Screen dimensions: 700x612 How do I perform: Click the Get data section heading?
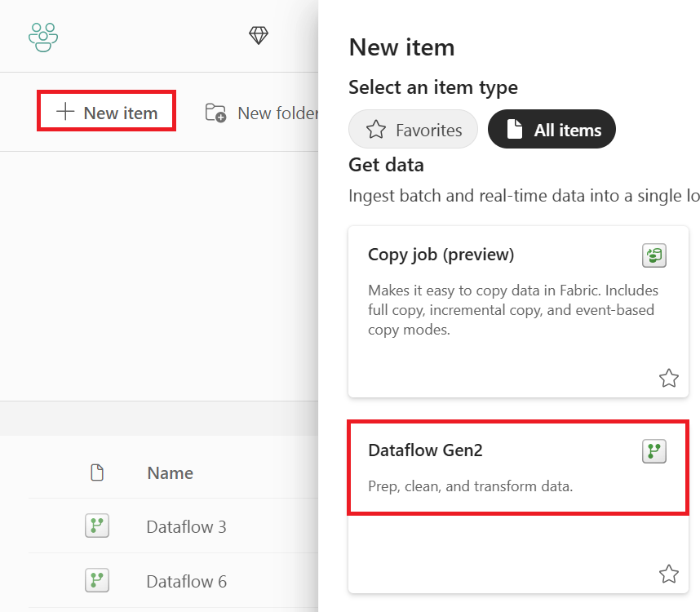pos(386,165)
